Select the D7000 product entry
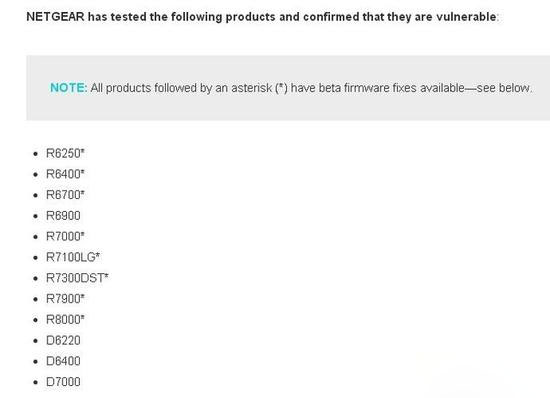 pyautogui.click(x=63, y=382)
